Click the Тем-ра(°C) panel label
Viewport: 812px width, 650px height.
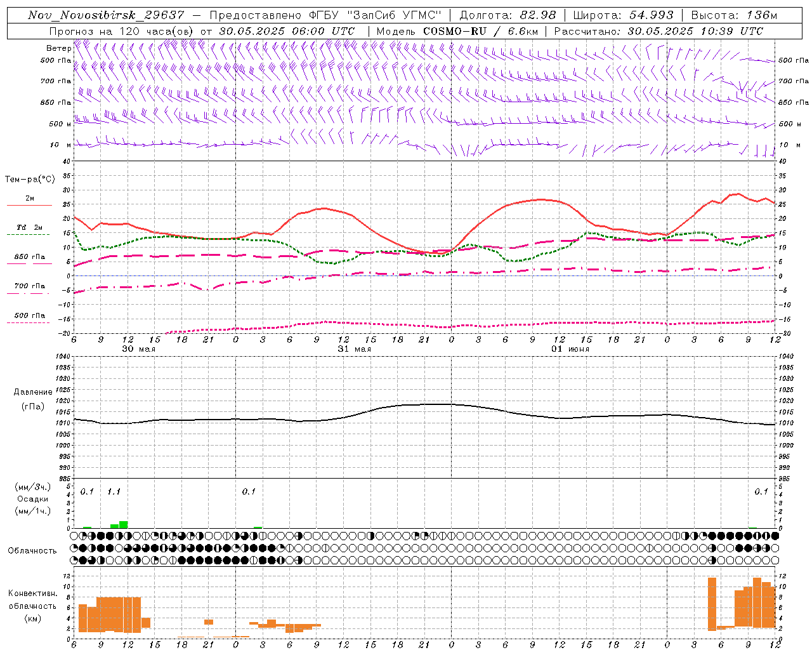pyautogui.click(x=30, y=180)
